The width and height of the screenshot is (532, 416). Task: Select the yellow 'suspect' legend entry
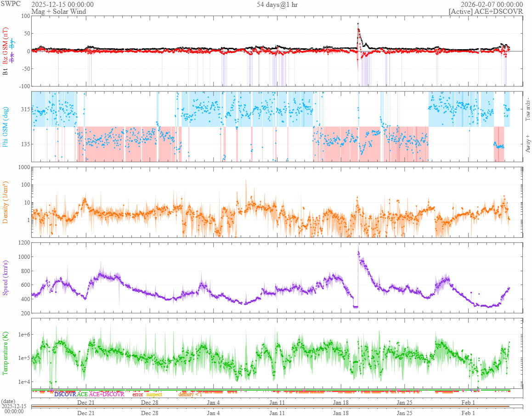(x=154, y=394)
